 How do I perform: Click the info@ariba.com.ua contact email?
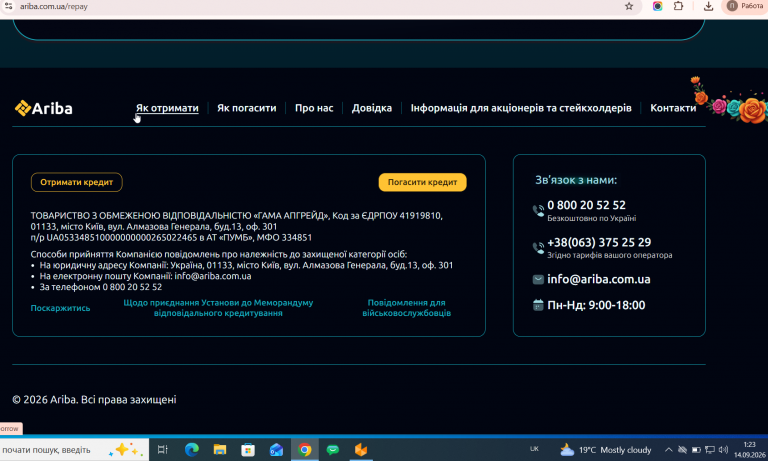(599, 279)
